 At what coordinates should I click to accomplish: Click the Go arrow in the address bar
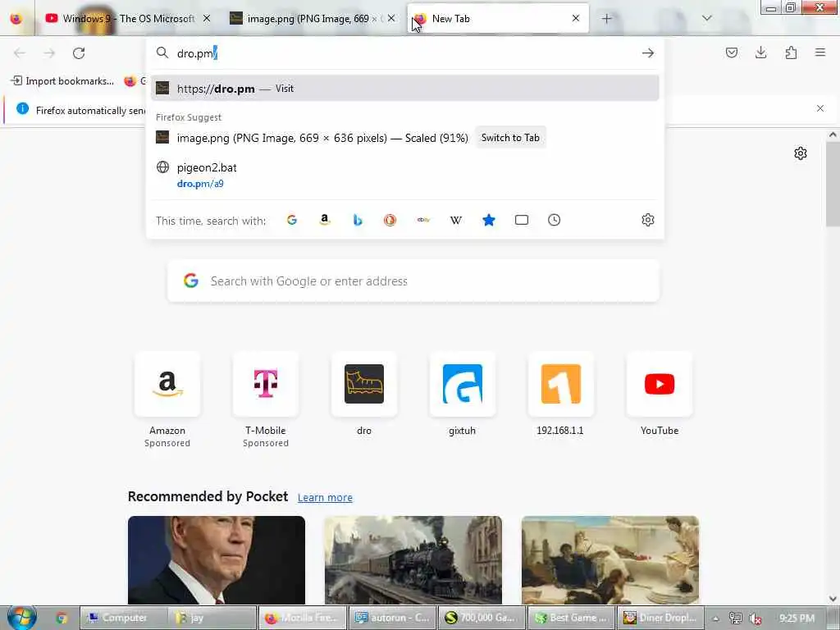click(x=648, y=53)
